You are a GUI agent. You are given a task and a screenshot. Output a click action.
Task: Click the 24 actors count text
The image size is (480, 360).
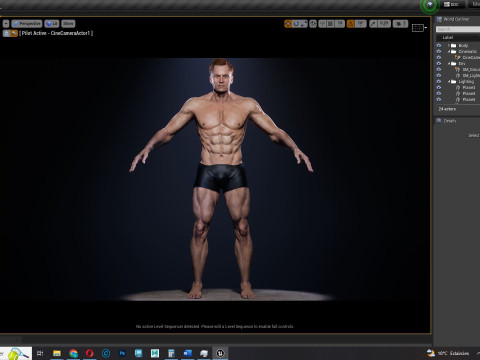(x=447, y=109)
